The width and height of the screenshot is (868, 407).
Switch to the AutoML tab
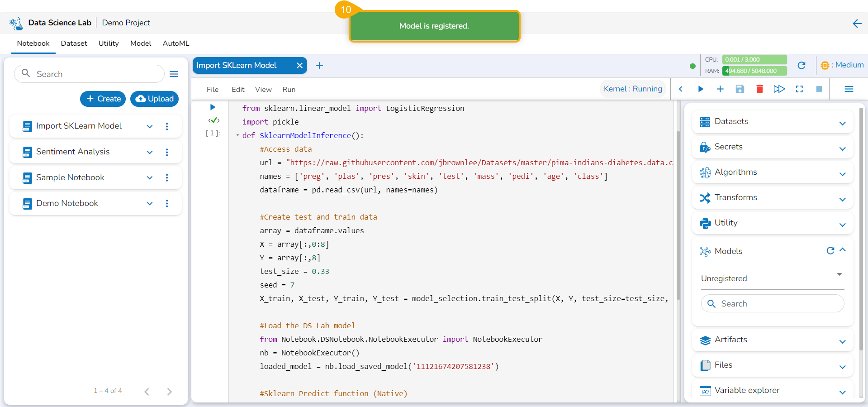coord(175,43)
